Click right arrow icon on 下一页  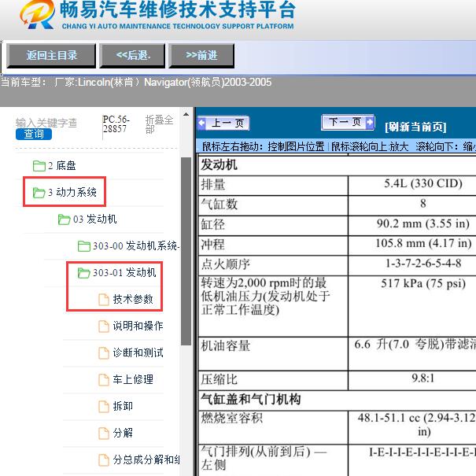click(x=370, y=122)
